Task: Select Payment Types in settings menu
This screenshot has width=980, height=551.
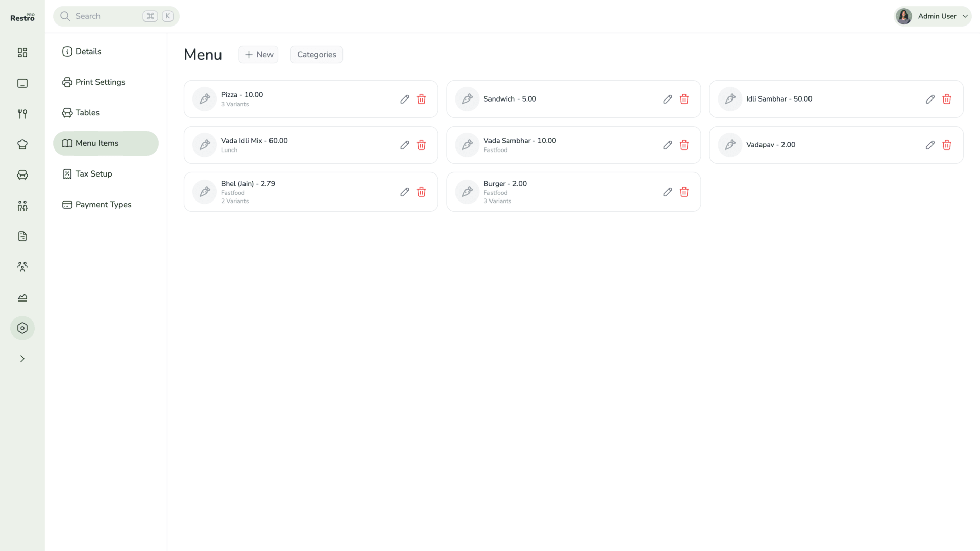Action: click(103, 205)
